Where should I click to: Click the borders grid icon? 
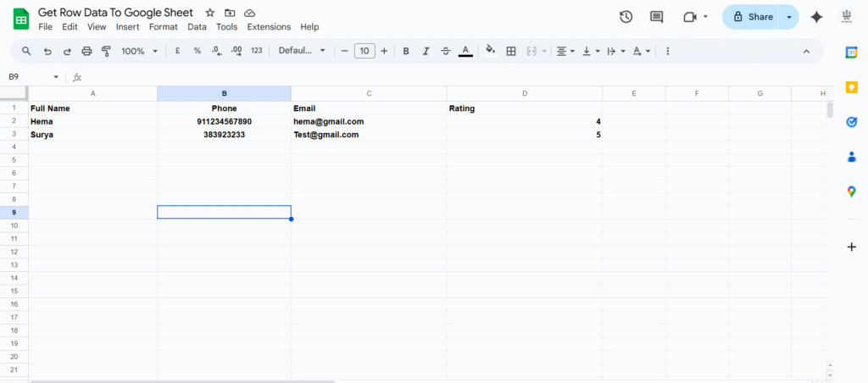tap(511, 51)
